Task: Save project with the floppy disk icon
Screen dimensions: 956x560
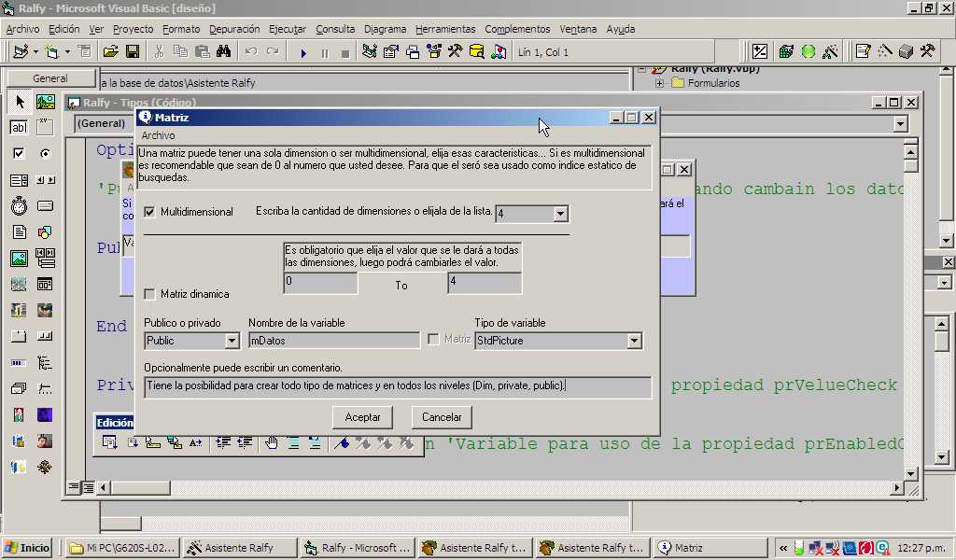Action: [133, 51]
